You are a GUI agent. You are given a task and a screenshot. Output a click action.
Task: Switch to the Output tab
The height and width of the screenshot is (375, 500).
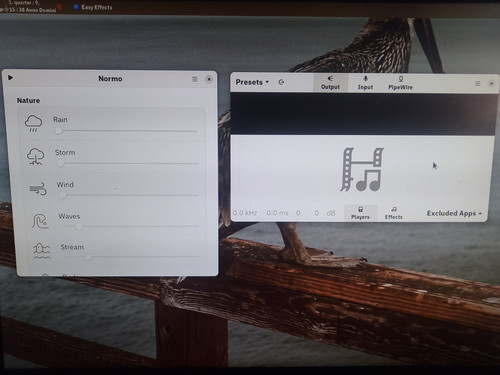(x=330, y=83)
